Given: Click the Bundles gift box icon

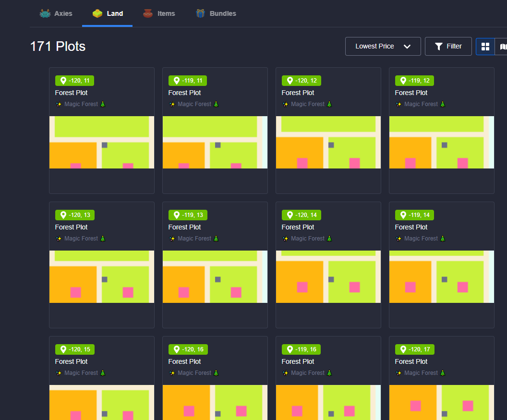Looking at the screenshot, I should tap(201, 13).
